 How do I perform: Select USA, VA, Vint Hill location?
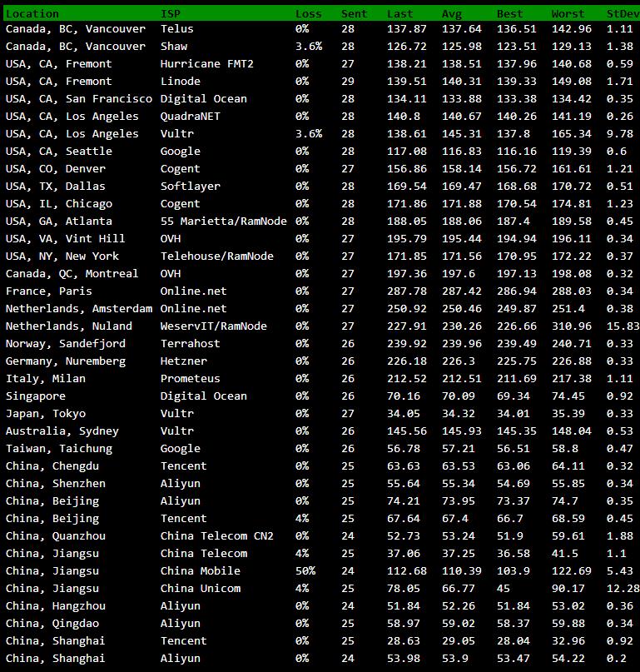[x=65, y=239]
